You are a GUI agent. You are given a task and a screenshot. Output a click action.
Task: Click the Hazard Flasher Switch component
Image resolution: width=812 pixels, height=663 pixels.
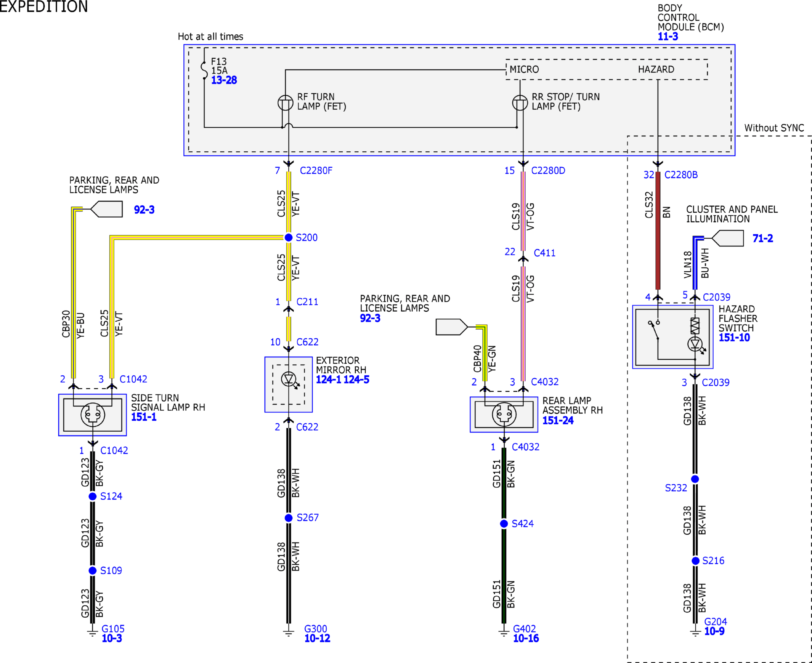673,337
